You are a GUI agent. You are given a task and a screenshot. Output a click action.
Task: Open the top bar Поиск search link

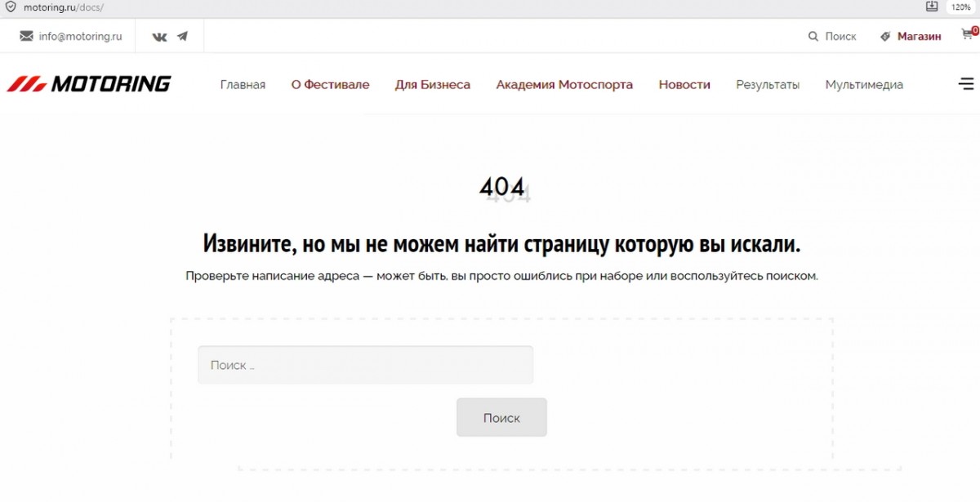click(x=840, y=36)
